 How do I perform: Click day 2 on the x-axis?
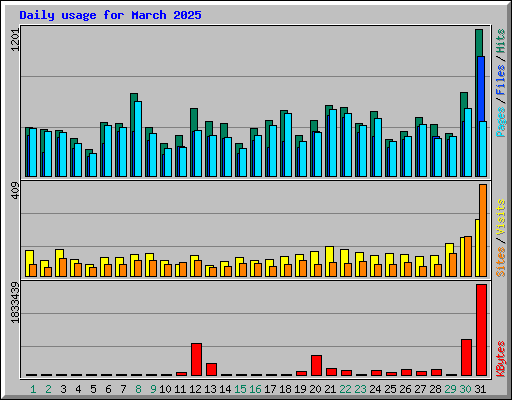[48, 389]
